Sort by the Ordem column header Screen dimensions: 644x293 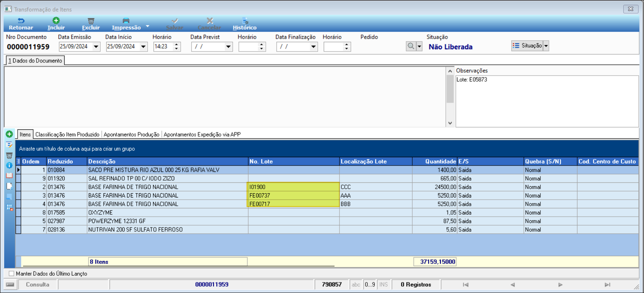pos(34,161)
